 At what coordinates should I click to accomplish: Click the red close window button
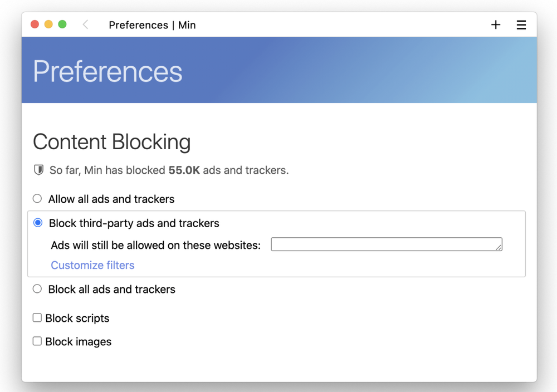coord(35,24)
